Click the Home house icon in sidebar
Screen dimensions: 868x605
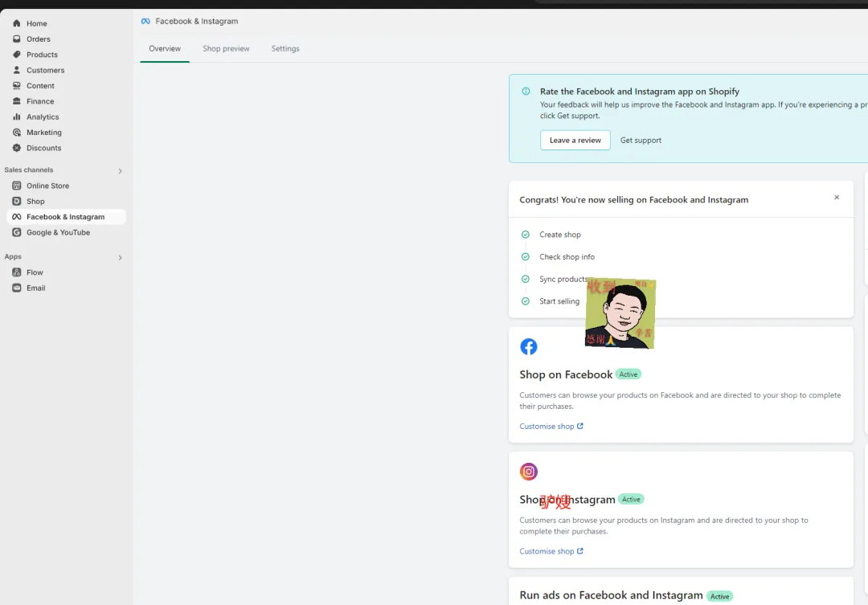(17, 23)
